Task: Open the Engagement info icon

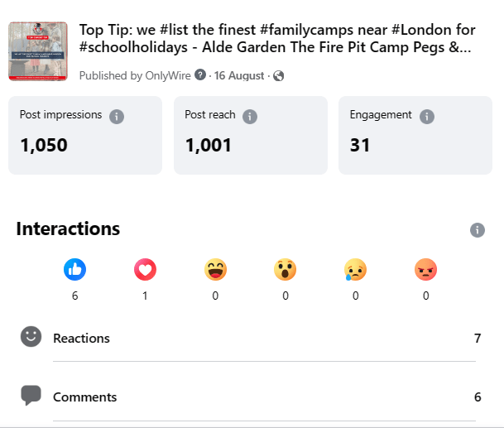Action: pos(427,117)
